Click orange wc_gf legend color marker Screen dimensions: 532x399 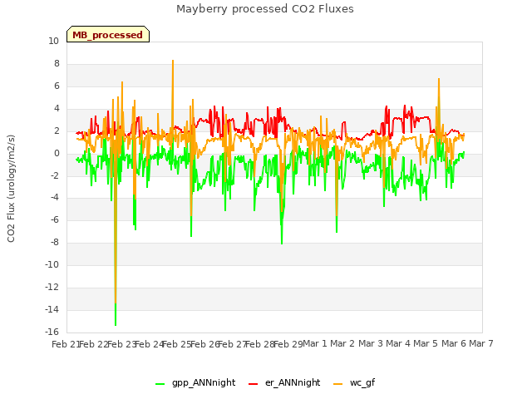click(338, 384)
